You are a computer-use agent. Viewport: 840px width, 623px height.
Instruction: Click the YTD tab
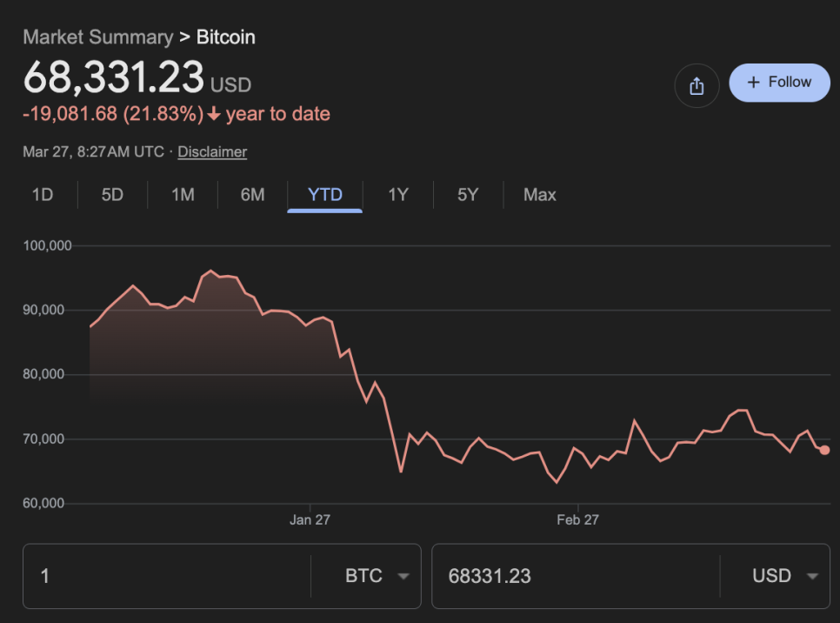point(325,195)
